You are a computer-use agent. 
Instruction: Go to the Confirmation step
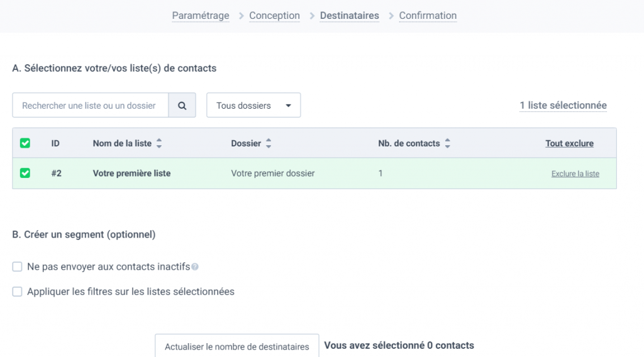pyautogui.click(x=428, y=16)
